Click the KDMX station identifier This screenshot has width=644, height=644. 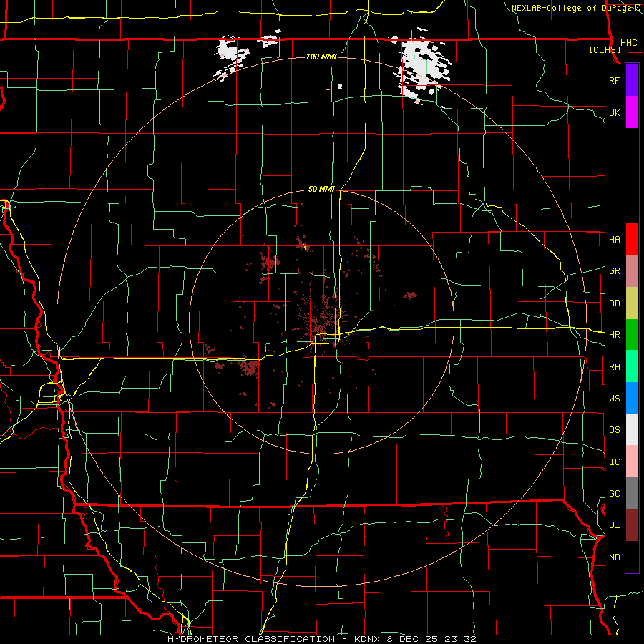coord(369,639)
